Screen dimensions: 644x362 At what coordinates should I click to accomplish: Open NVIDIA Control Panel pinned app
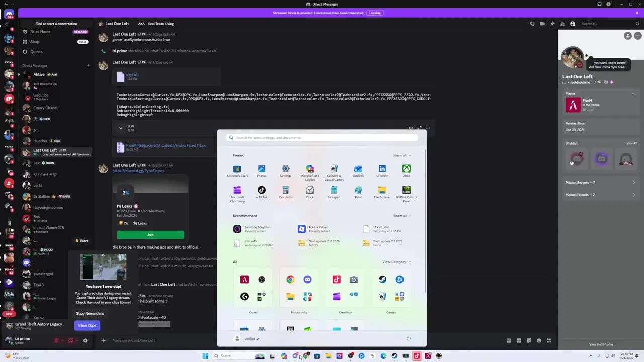(406, 194)
